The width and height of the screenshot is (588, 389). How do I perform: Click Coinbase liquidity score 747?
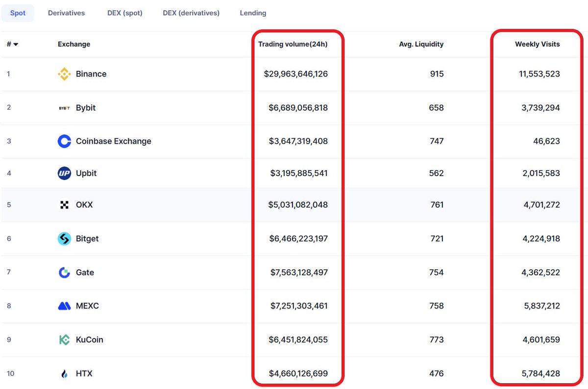tap(436, 141)
